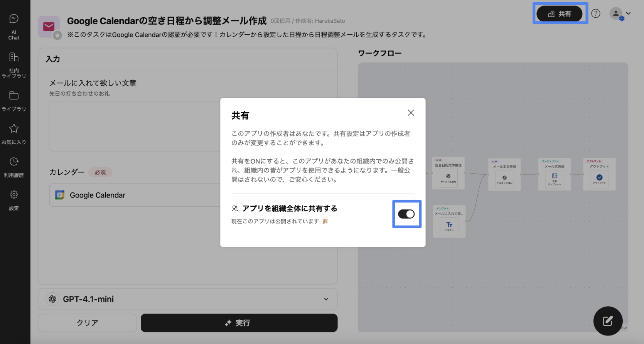Screen dimensions: 644x344
Task: Toggle off アプリを組織全体に共有する switch
Action: coord(406,214)
